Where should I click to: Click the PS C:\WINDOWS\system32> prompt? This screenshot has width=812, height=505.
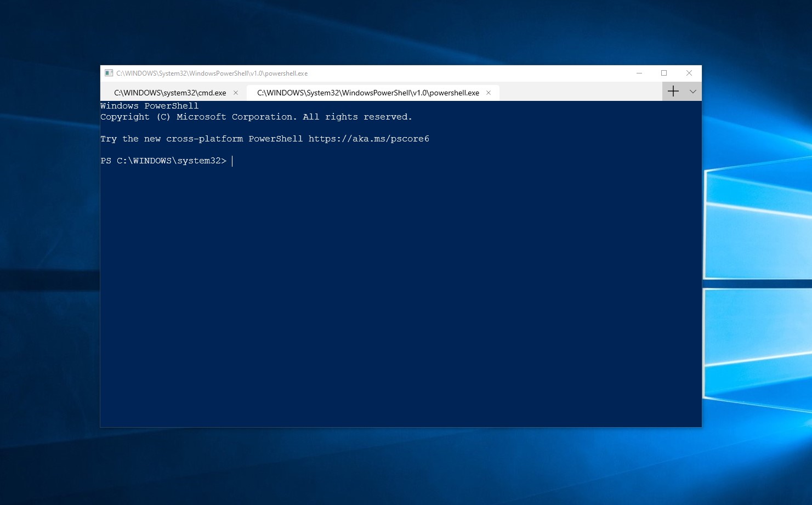pyautogui.click(x=163, y=161)
